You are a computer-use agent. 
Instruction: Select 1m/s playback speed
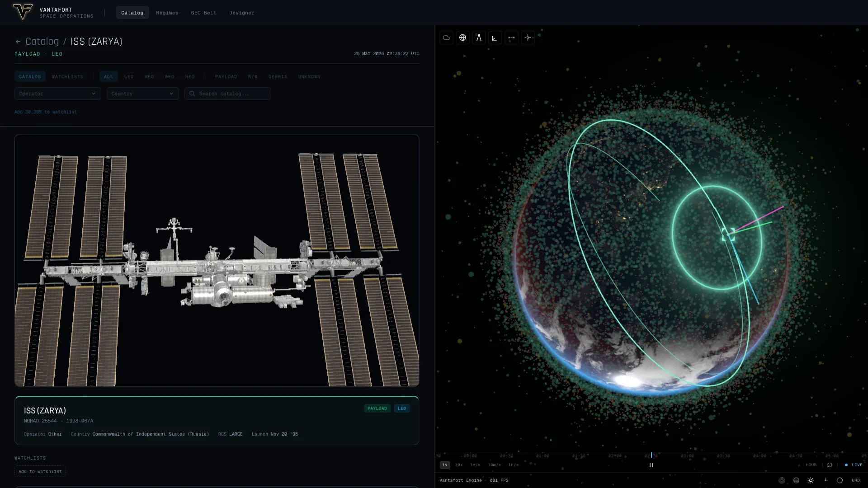coord(475,465)
